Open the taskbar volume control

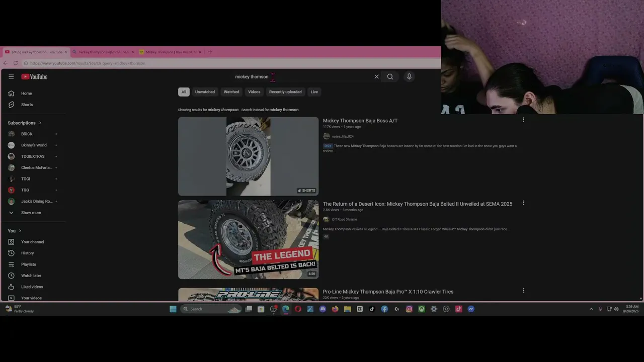pos(616,309)
